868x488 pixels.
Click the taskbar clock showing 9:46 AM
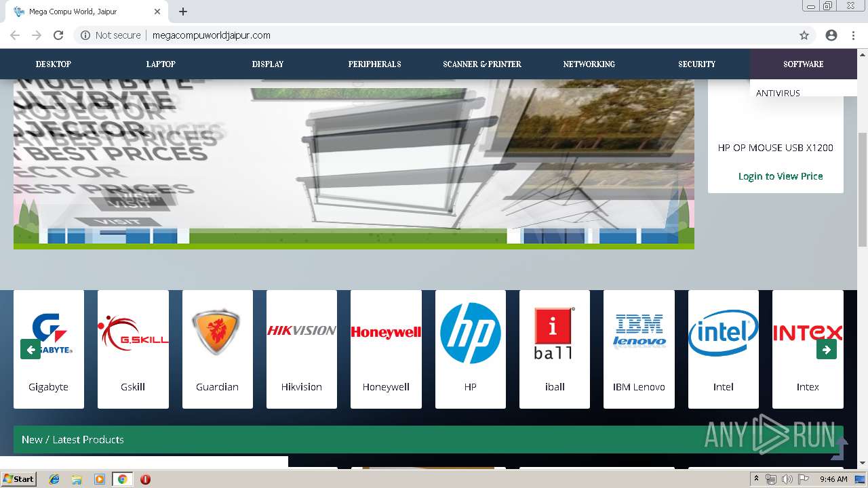pyautogui.click(x=833, y=479)
